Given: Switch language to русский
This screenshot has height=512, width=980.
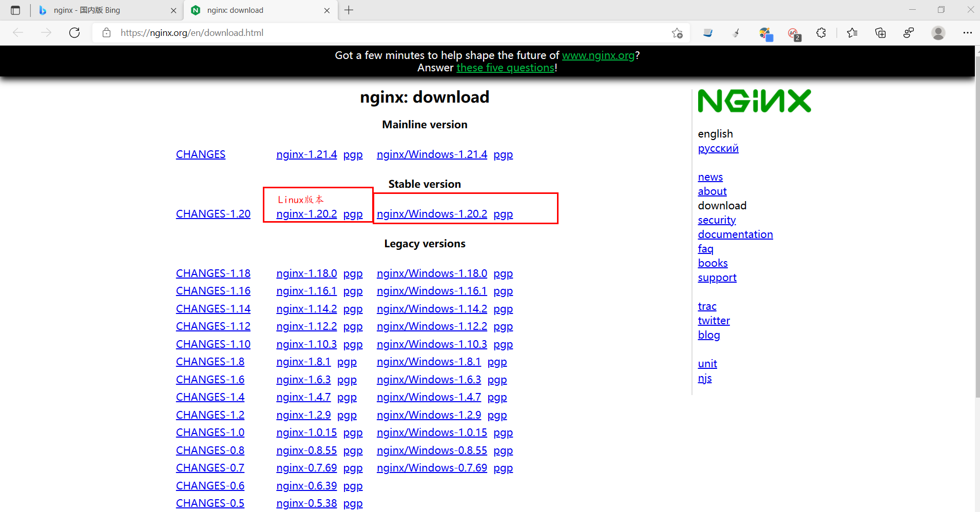Looking at the screenshot, I should tap(718, 148).
